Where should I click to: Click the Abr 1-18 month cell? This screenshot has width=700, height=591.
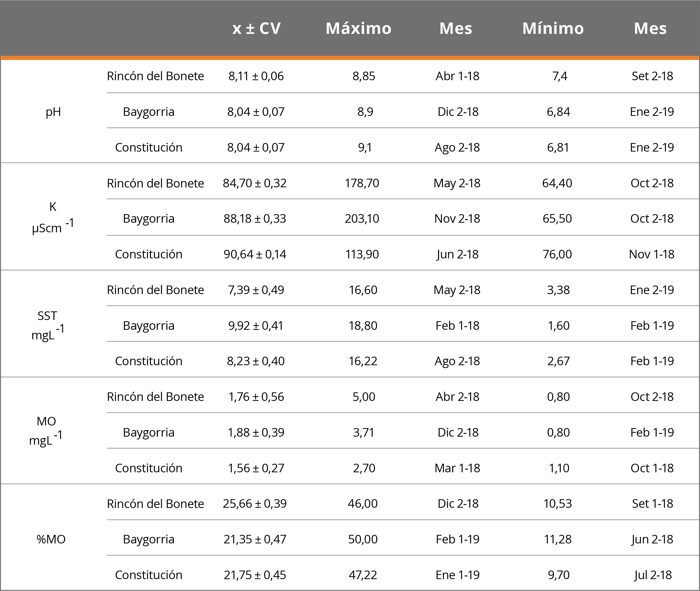coord(457,76)
